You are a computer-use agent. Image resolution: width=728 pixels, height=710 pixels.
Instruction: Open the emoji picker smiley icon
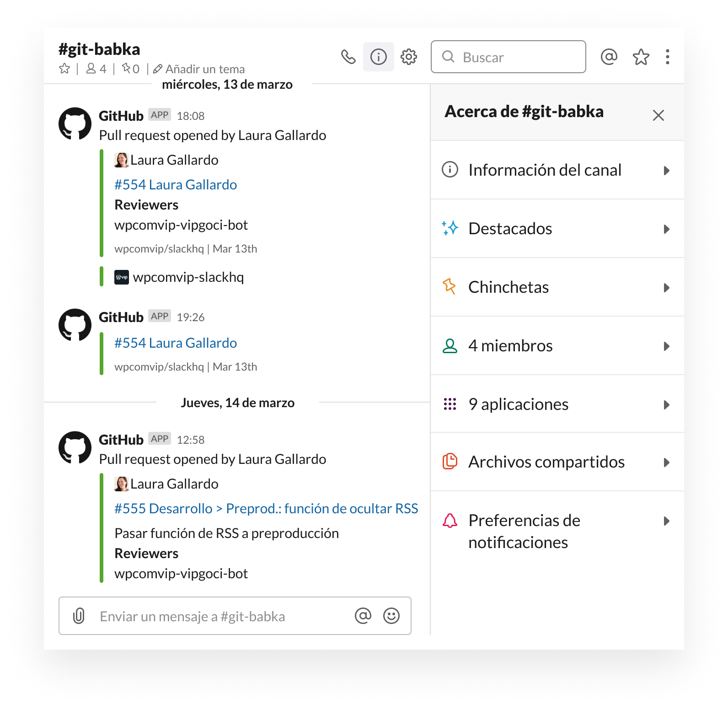[x=391, y=616]
